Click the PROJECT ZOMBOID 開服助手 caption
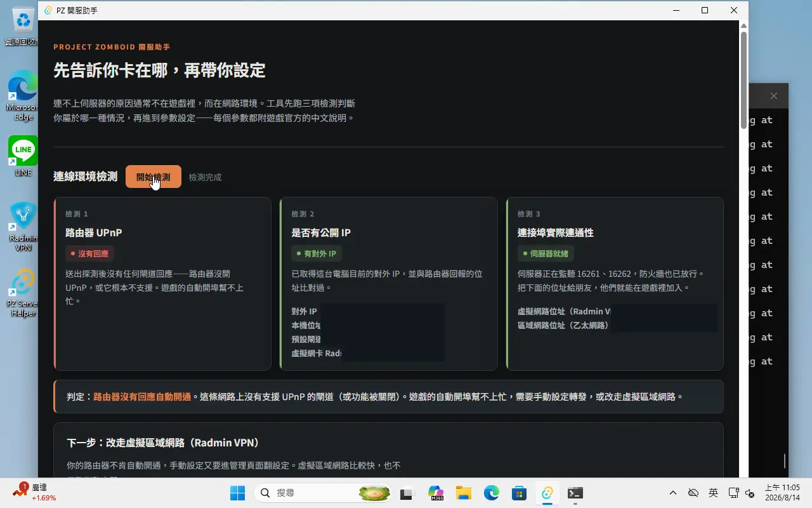Image resolution: width=812 pixels, height=508 pixels. (x=112, y=47)
